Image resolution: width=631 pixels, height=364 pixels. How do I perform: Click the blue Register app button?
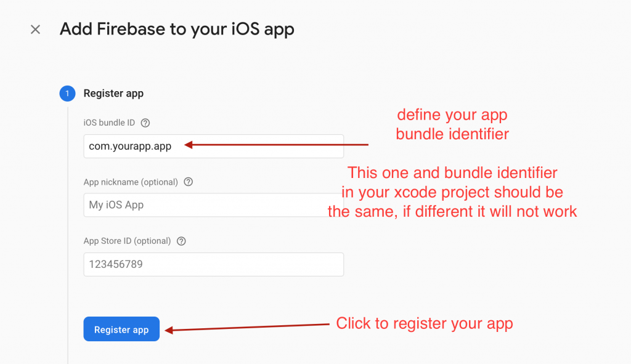pos(121,329)
